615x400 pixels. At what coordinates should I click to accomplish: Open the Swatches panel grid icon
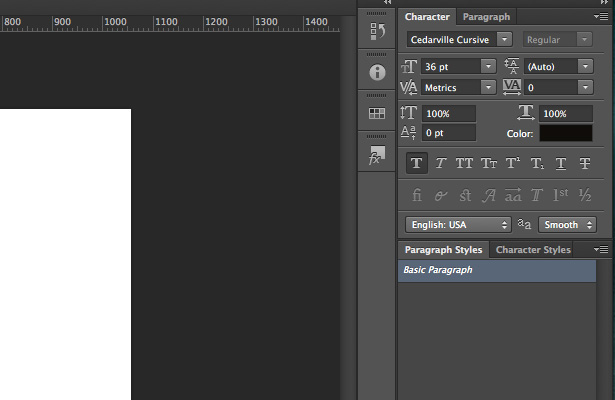tap(377, 114)
